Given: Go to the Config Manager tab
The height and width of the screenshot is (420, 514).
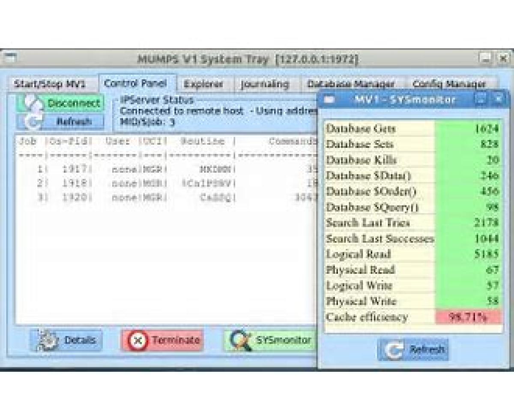Looking at the screenshot, I should (x=449, y=84).
